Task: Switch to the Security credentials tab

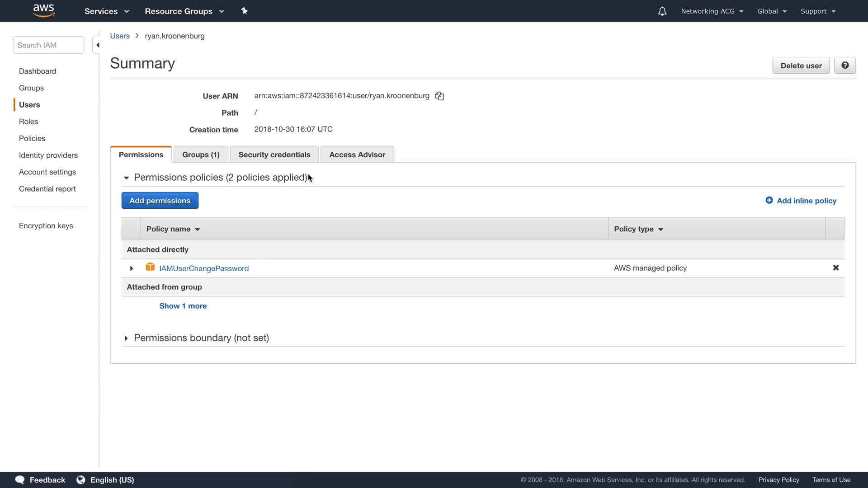Action: click(x=274, y=155)
